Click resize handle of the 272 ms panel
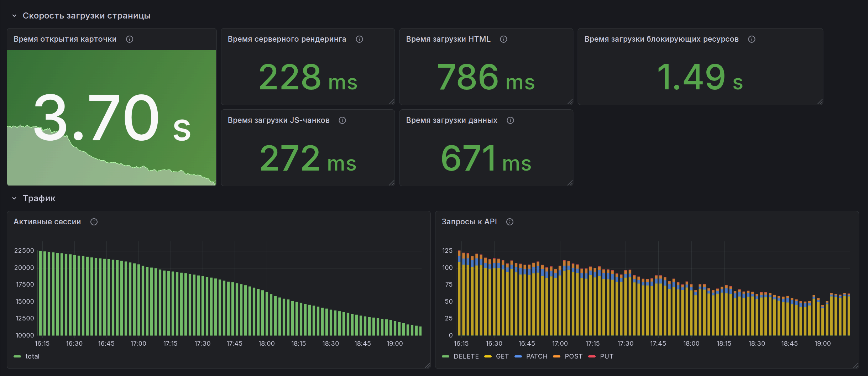Image resolution: width=868 pixels, height=376 pixels. (x=392, y=183)
